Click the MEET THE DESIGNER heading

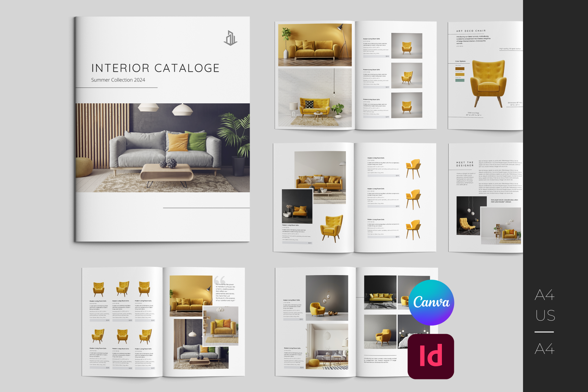[465, 164]
